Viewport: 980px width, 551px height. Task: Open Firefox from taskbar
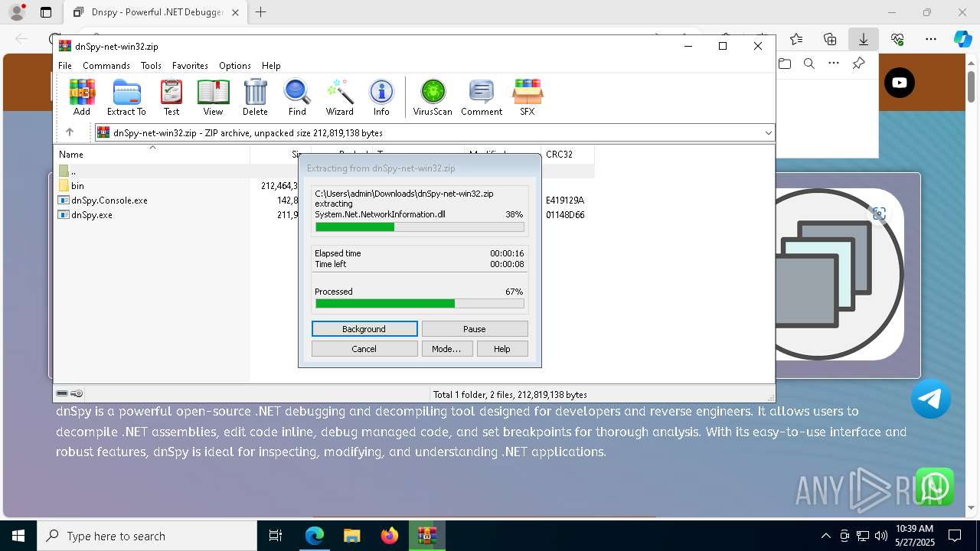coord(389,536)
